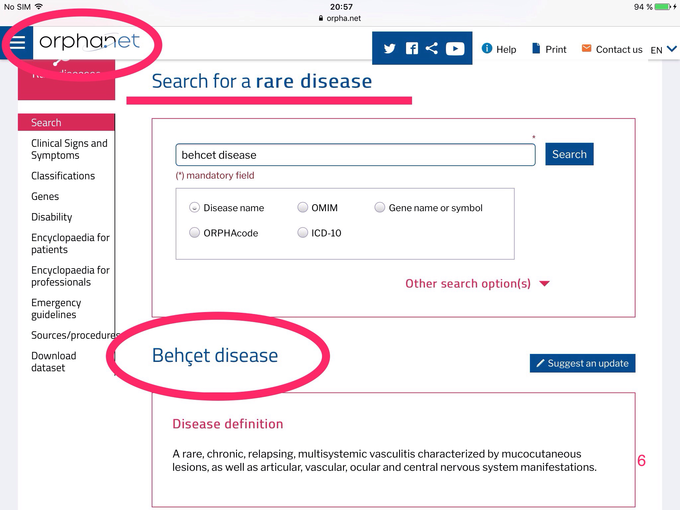Screen dimensions: 680x510
Task: Click the blue Search button
Action: 569,154
